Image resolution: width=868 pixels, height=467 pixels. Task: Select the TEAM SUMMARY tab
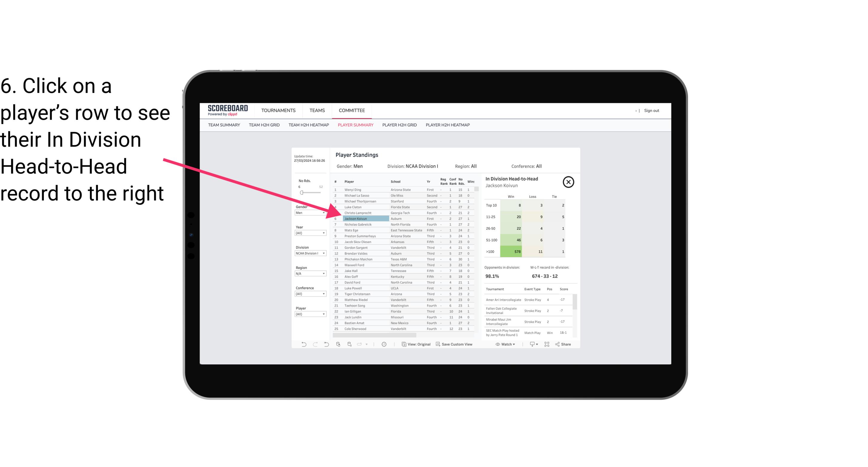224,125
